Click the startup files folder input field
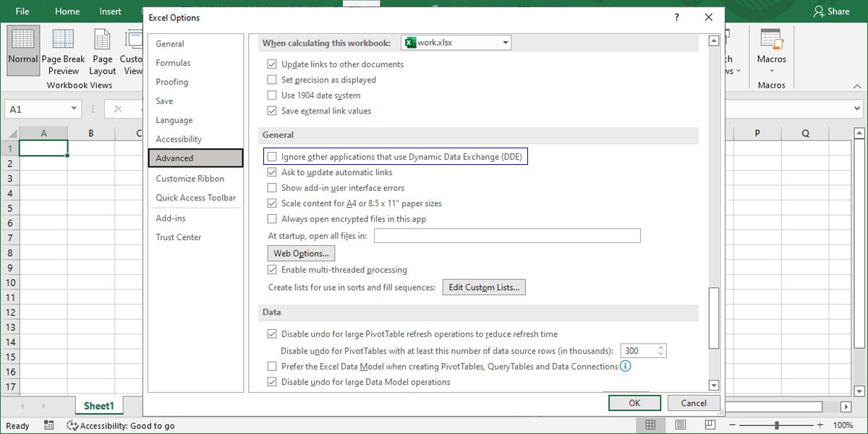The height and width of the screenshot is (434, 868). [507, 236]
